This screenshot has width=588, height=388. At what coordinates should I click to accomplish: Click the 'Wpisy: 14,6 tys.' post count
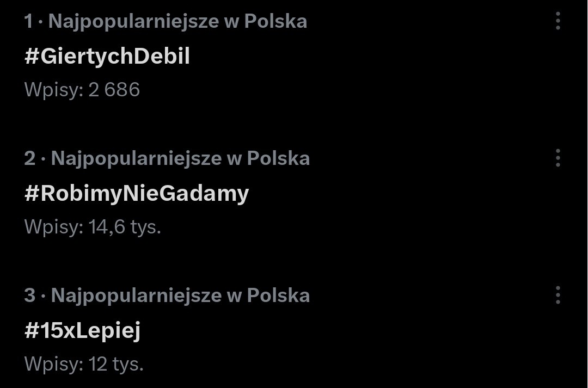(x=93, y=227)
